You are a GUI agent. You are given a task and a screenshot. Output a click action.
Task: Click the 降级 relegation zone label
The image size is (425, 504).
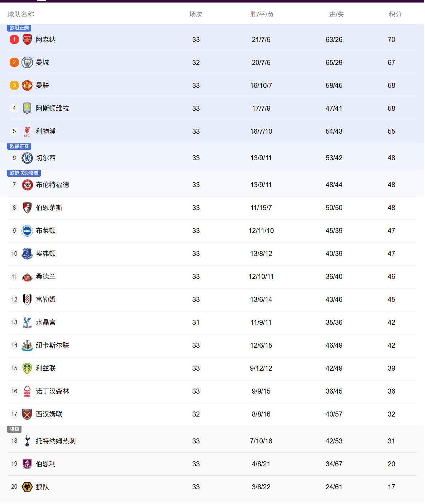click(15, 429)
